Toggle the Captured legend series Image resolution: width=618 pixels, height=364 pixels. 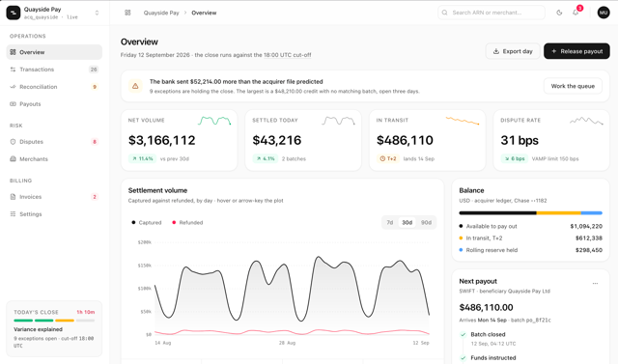click(147, 223)
